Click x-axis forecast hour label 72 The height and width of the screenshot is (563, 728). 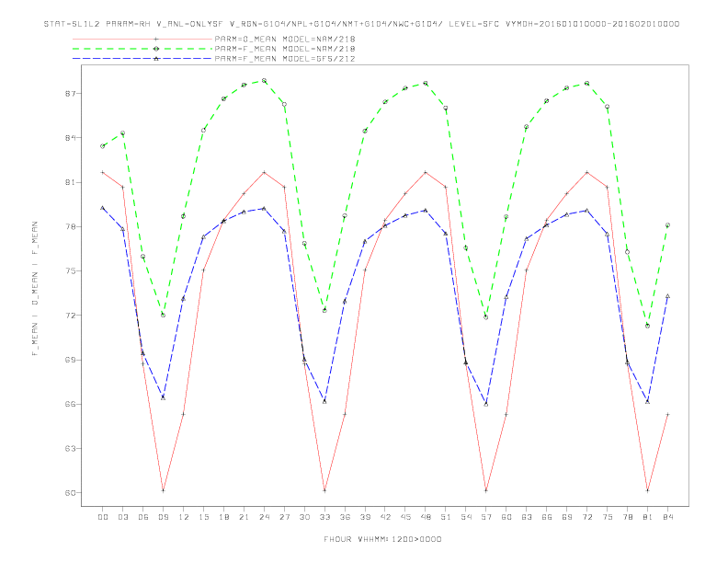click(586, 517)
